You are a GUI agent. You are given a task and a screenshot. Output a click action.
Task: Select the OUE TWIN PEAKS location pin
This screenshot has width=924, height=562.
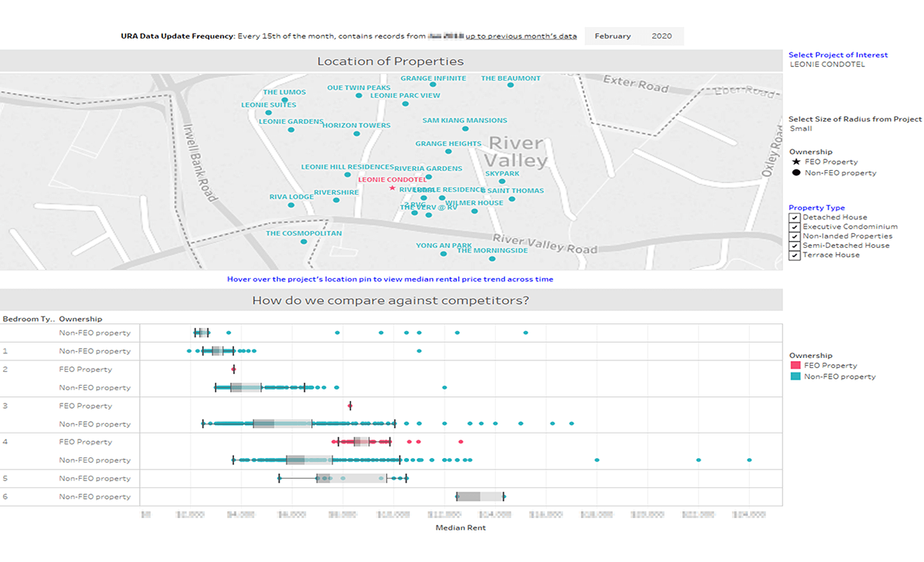tap(359, 95)
